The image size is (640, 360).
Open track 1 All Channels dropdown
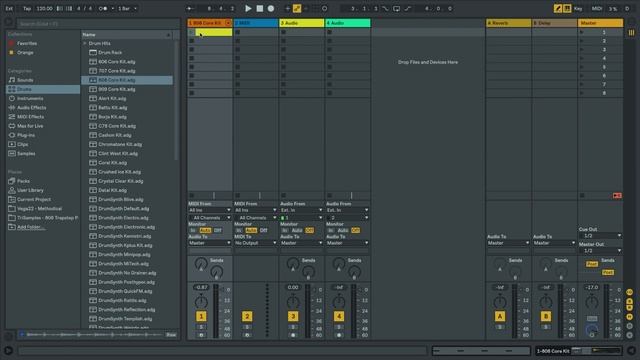point(209,218)
